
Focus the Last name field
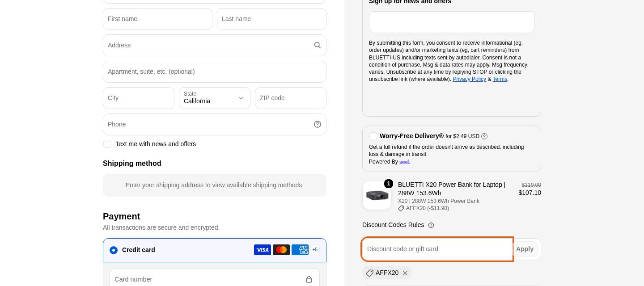tap(271, 19)
